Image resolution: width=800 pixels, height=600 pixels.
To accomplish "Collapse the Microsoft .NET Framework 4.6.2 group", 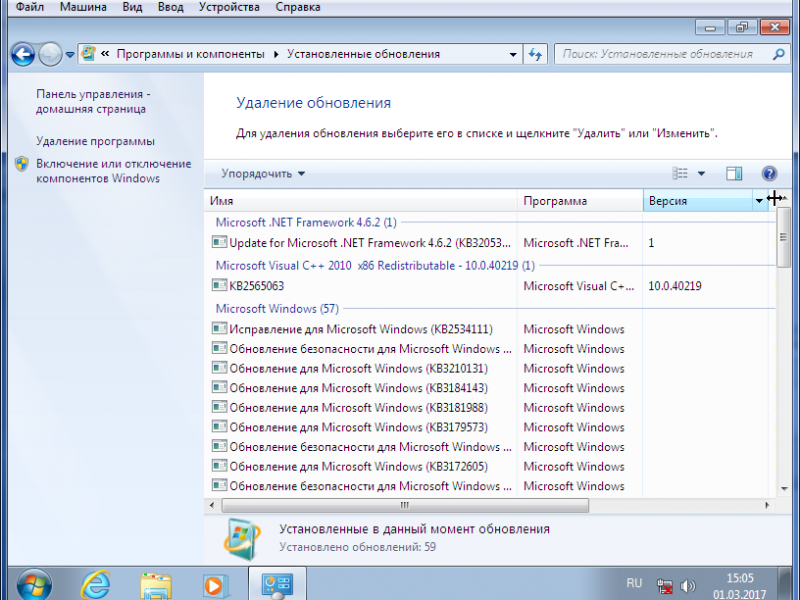I will coord(306,222).
